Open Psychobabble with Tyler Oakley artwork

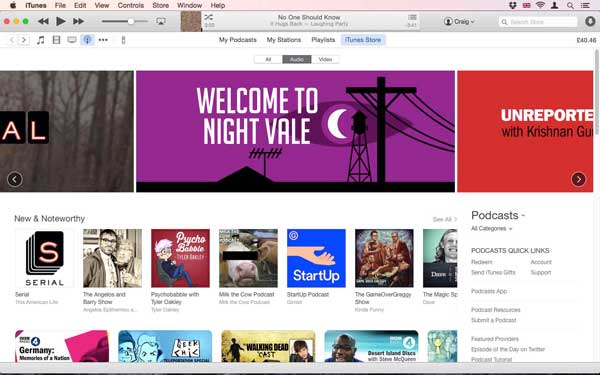click(x=180, y=258)
